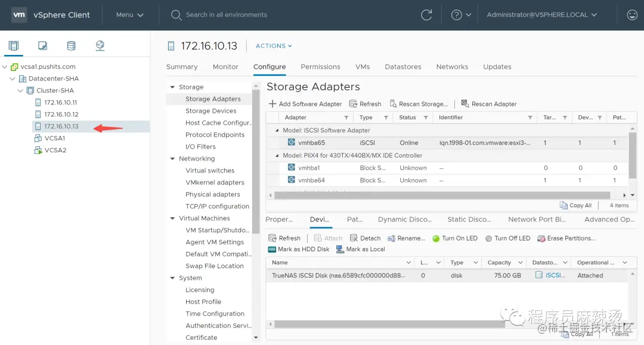Screen dimensions: 644x345
Task: Switch to the Dynamic Discovery tab
Action: point(404,219)
